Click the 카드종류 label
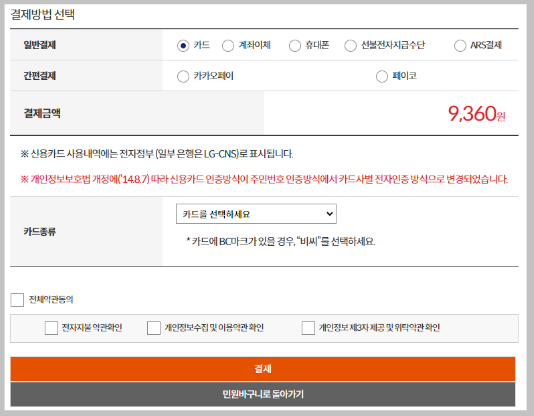 click(40, 232)
